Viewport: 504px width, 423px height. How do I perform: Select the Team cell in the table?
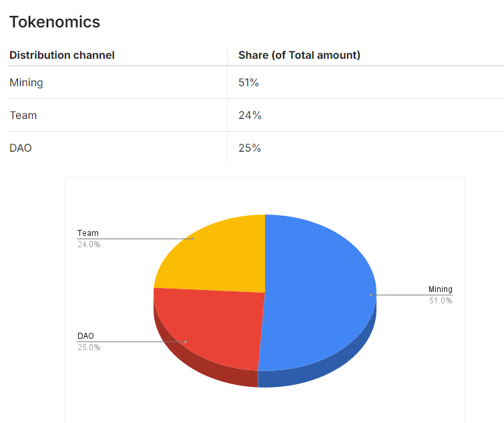click(x=23, y=116)
